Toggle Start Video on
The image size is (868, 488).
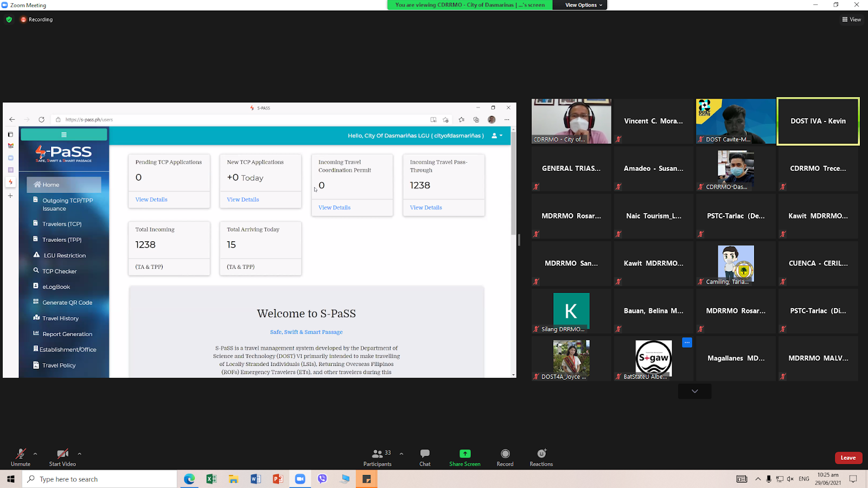pyautogui.click(x=62, y=454)
